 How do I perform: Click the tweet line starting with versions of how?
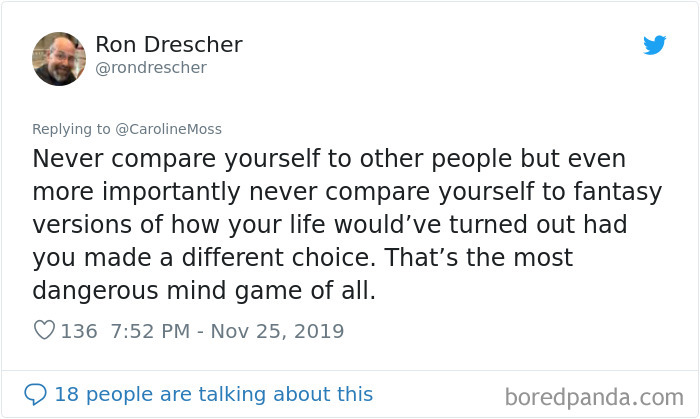pos(330,224)
